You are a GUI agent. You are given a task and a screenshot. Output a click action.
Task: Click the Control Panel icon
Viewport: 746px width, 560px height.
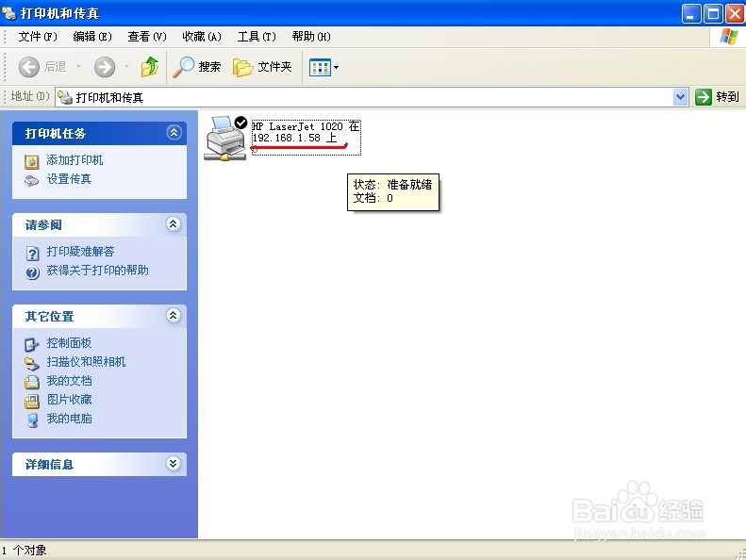32,344
